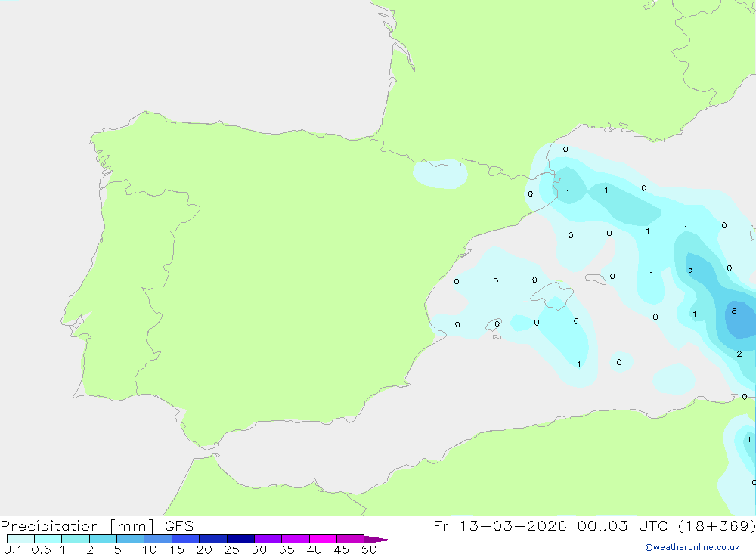Click legend scale label '35'

pos(287,549)
